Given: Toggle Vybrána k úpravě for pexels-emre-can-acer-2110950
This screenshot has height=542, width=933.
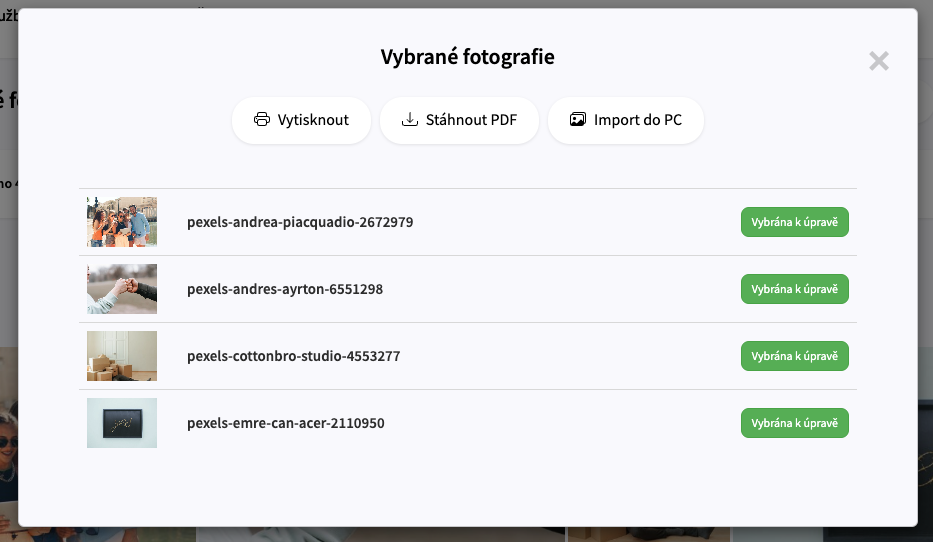Looking at the screenshot, I should point(794,423).
